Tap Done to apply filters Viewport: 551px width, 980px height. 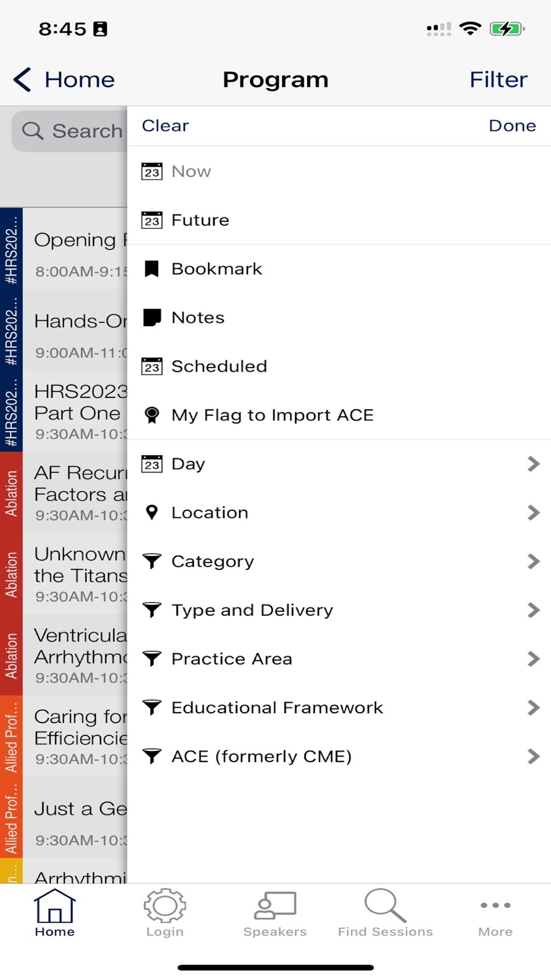(x=512, y=126)
